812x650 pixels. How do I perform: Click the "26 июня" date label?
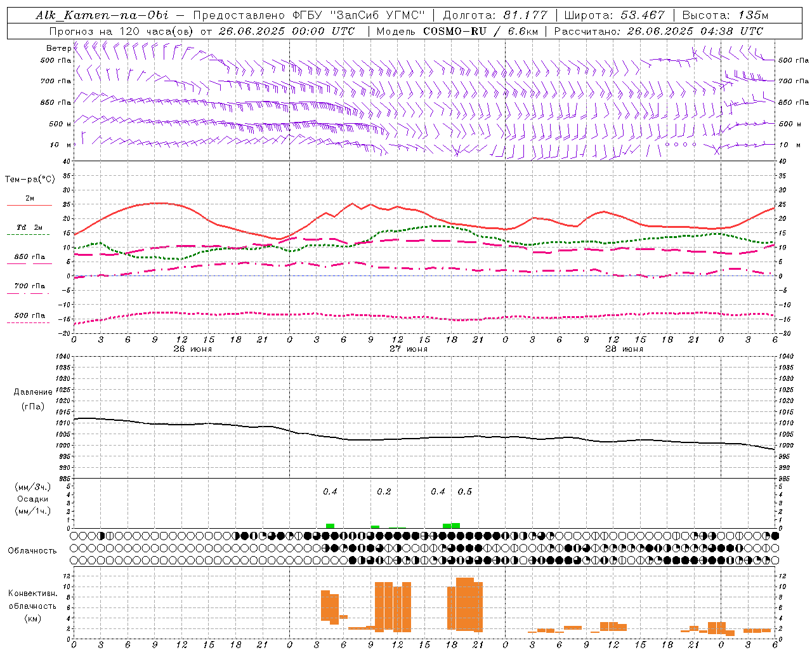[193, 349]
